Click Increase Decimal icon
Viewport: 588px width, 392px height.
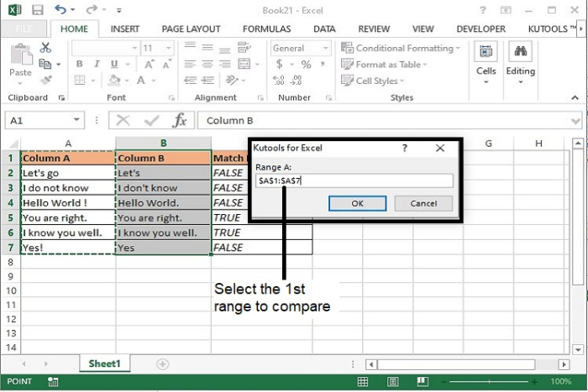click(279, 81)
